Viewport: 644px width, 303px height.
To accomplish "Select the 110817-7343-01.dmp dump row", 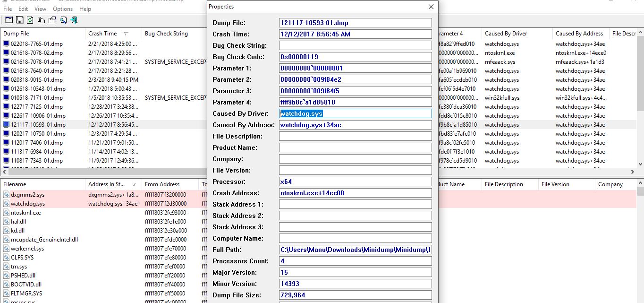I will coord(104,161).
